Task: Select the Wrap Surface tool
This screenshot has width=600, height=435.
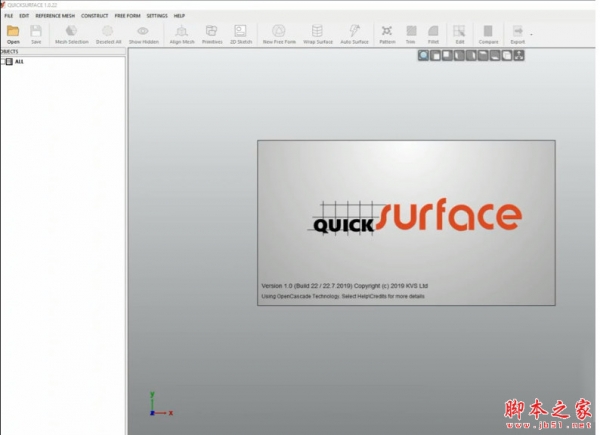Action: [318, 34]
